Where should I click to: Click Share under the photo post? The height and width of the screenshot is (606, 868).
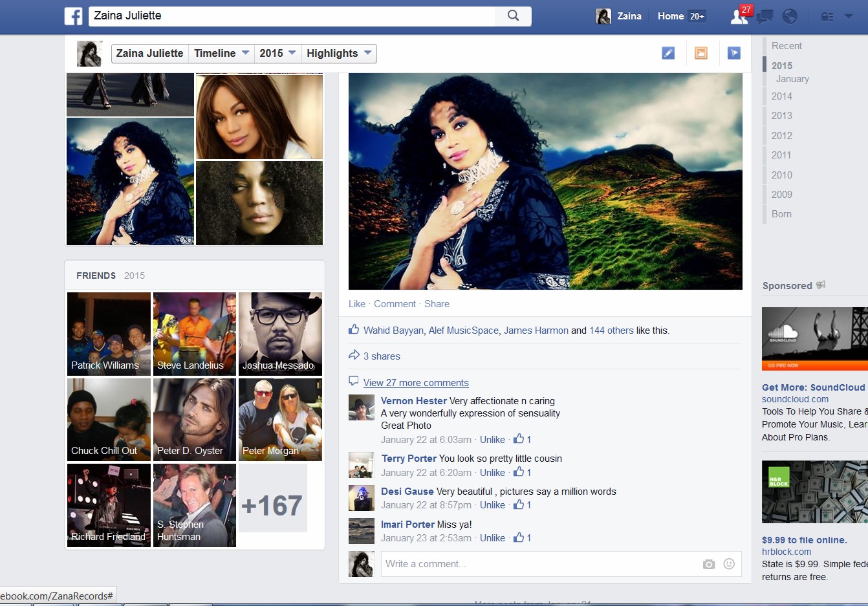[x=437, y=304]
